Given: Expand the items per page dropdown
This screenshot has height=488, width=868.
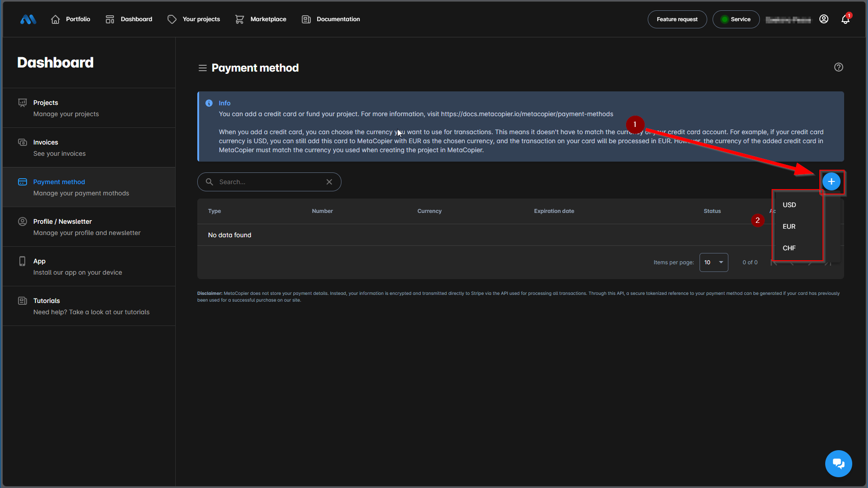Looking at the screenshot, I should pos(713,262).
